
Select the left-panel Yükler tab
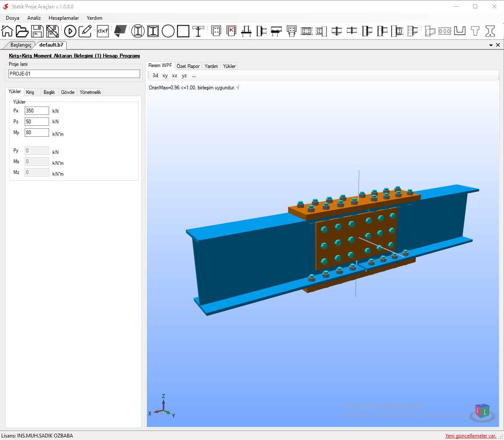[15, 91]
